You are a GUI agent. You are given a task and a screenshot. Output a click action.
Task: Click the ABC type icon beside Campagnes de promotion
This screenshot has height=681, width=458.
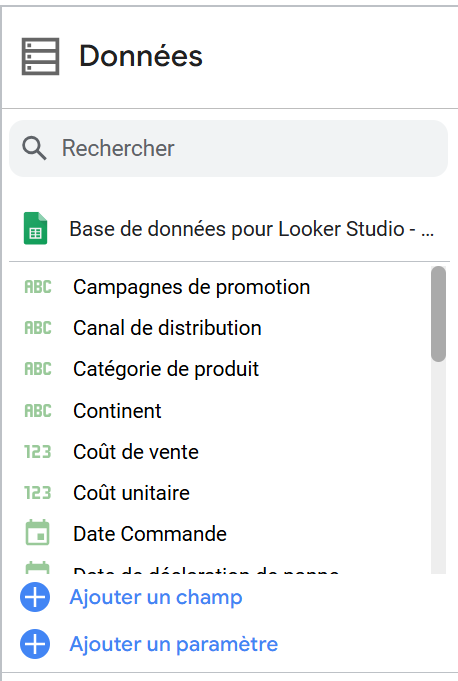38,287
